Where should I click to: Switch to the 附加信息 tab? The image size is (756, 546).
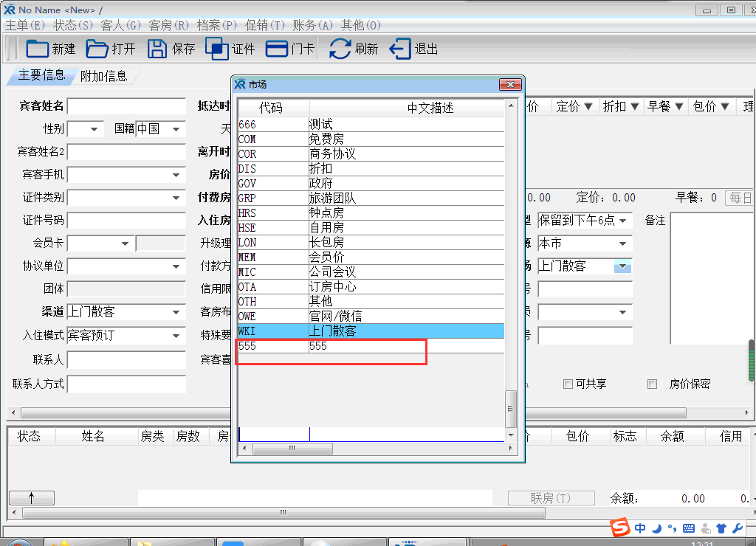click(103, 76)
